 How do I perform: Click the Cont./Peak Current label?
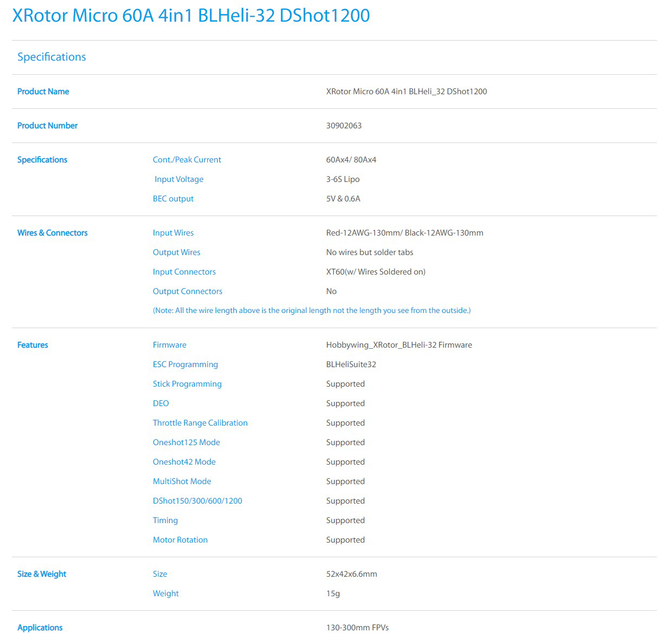pyautogui.click(x=186, y=160)
